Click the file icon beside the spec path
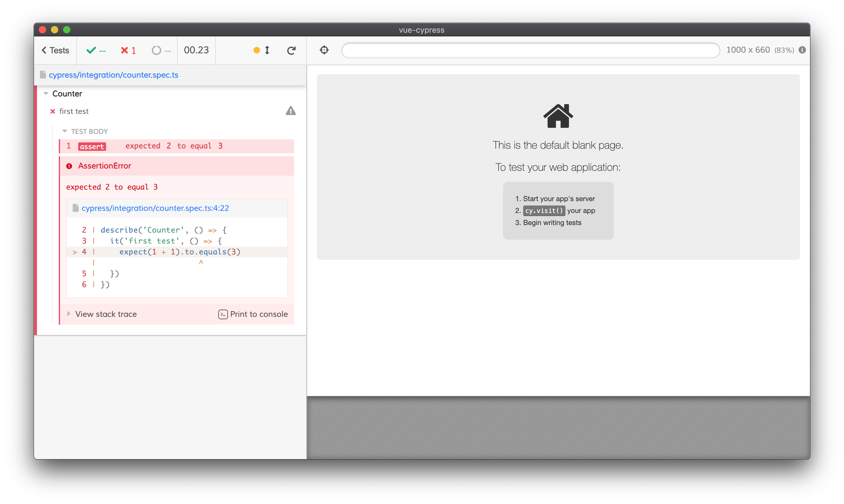The image size is (844, 504). click(x=43, y=75)
